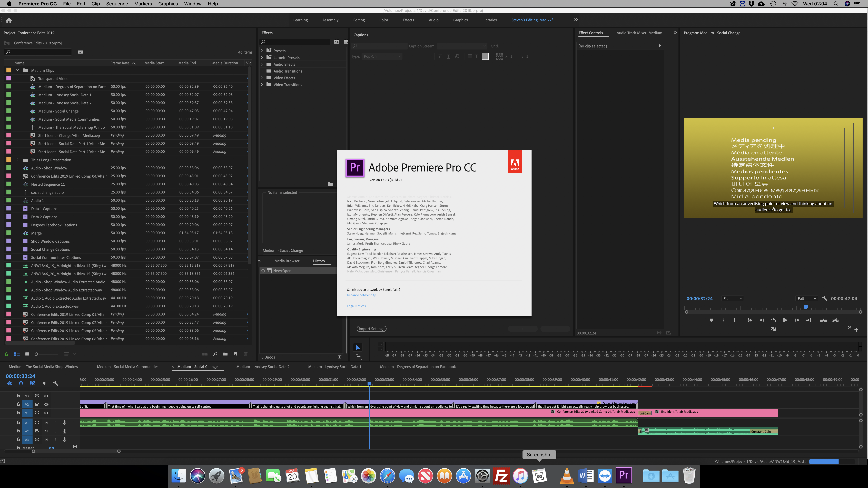Open the Markers menu
Screen dimensions: 868x488
(143, 4)
